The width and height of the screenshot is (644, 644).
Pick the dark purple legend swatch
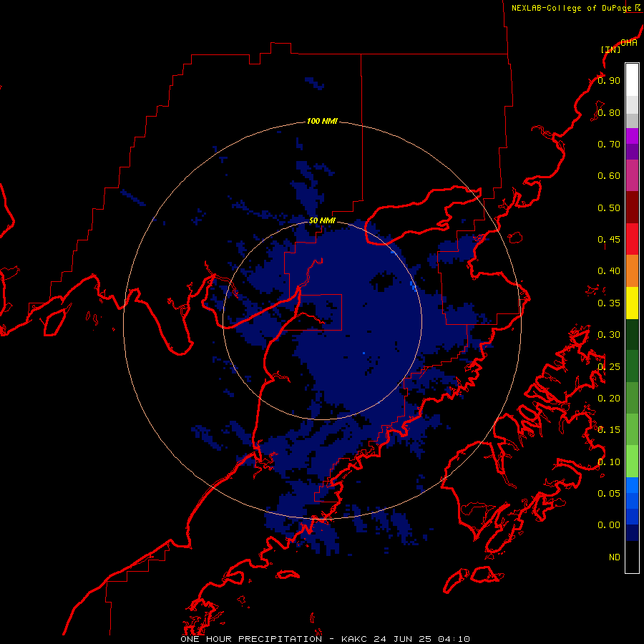[632, 152]
